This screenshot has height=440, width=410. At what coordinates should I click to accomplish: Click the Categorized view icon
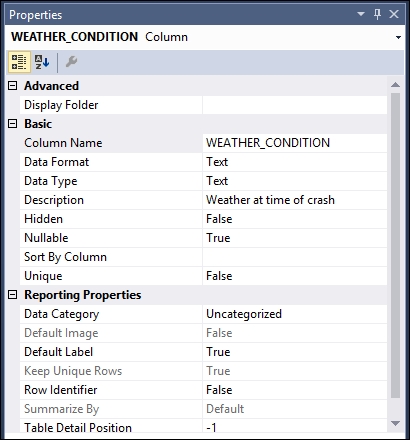[19, 62]
